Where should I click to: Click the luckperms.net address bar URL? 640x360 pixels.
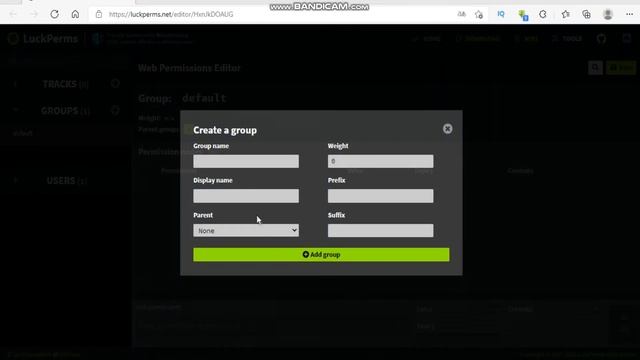pos(171,14)
